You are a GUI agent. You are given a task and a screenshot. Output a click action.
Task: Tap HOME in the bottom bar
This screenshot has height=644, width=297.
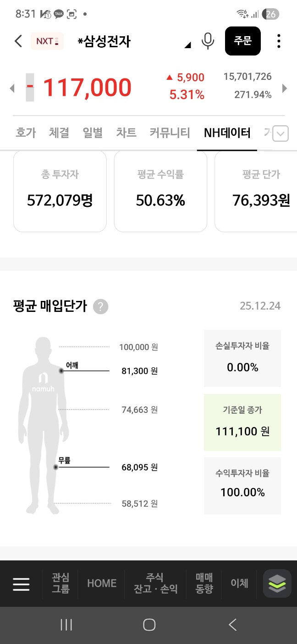102,583
